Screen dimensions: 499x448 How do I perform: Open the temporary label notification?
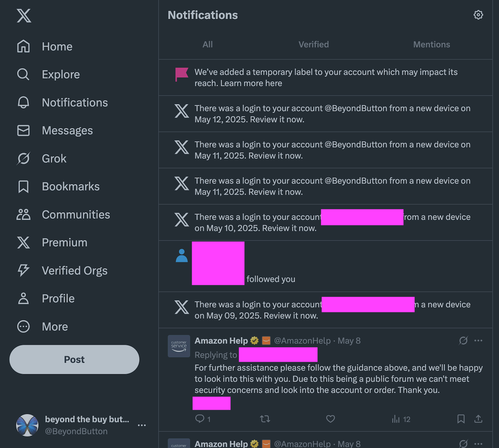tap(326, 78)
